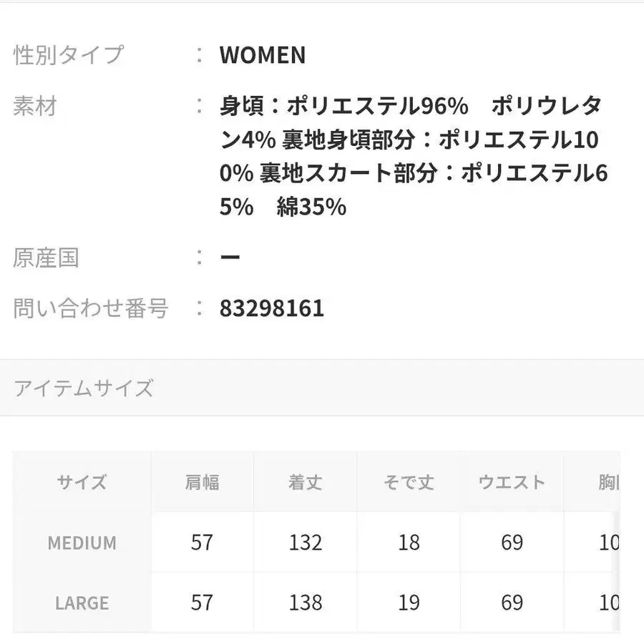Click LARGE sleeve length value 19
Screen dimensions: 644x644
point(409,602)
